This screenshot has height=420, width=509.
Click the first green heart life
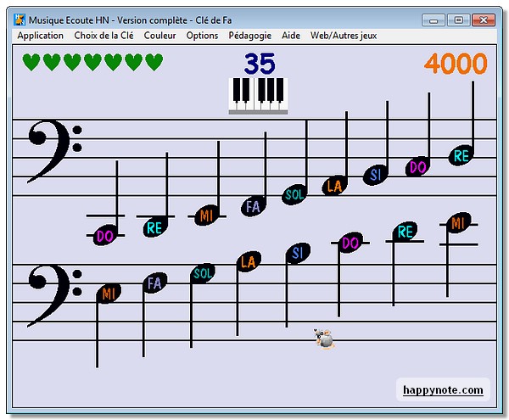click(31, 62)
